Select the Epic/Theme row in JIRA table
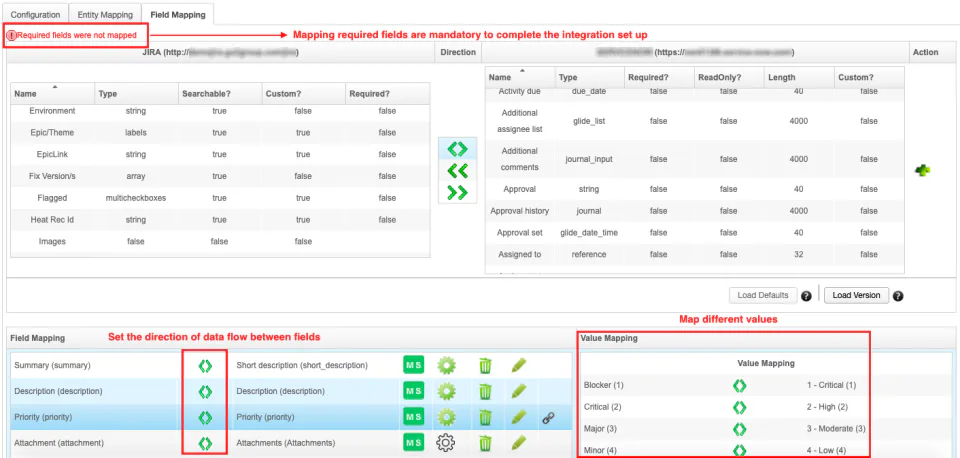 220,132
